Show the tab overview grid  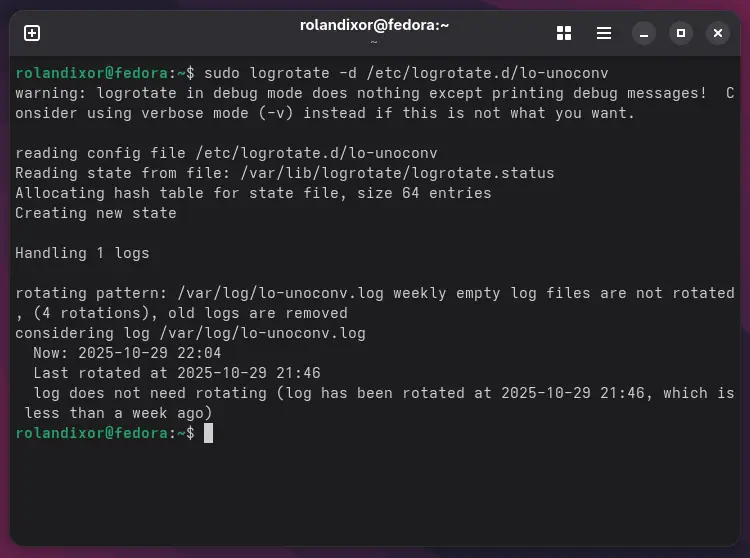[564, 33]
